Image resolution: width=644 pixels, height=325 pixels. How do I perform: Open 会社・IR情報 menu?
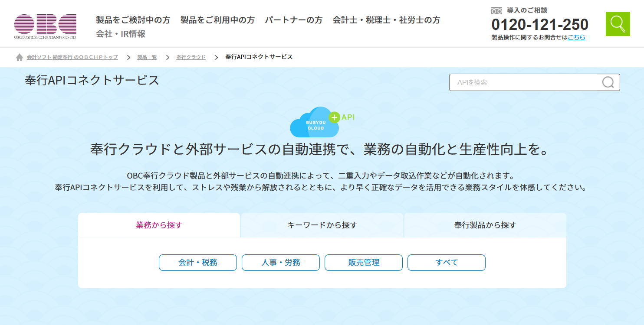121,34
